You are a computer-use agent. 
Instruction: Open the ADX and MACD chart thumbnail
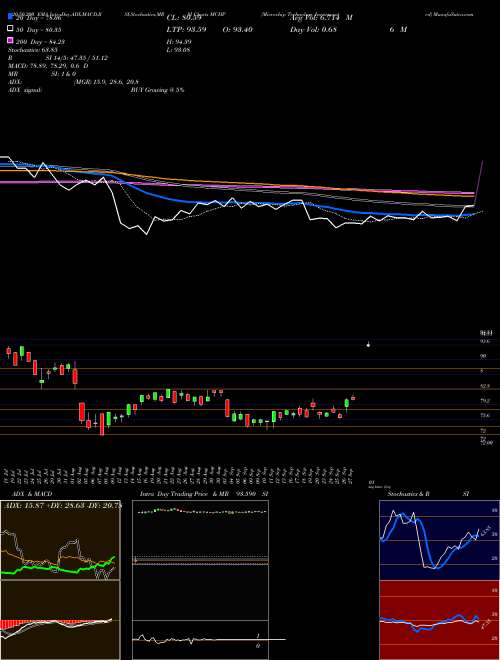(x=60, y=580)
